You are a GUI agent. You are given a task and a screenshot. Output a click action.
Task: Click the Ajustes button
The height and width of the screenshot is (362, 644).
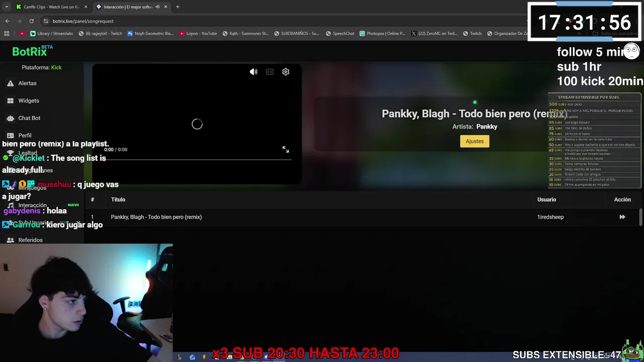[474, 141]
